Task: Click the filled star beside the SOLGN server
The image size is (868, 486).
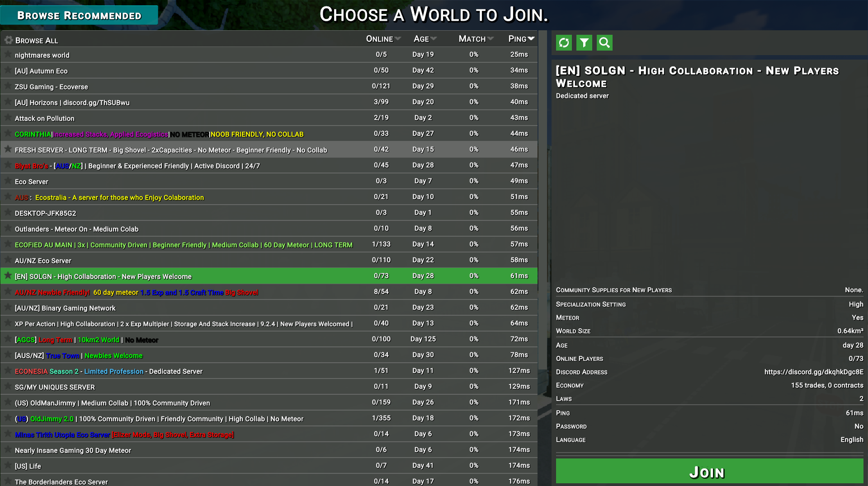Action: pyautogui.click(x=8, y=276)
